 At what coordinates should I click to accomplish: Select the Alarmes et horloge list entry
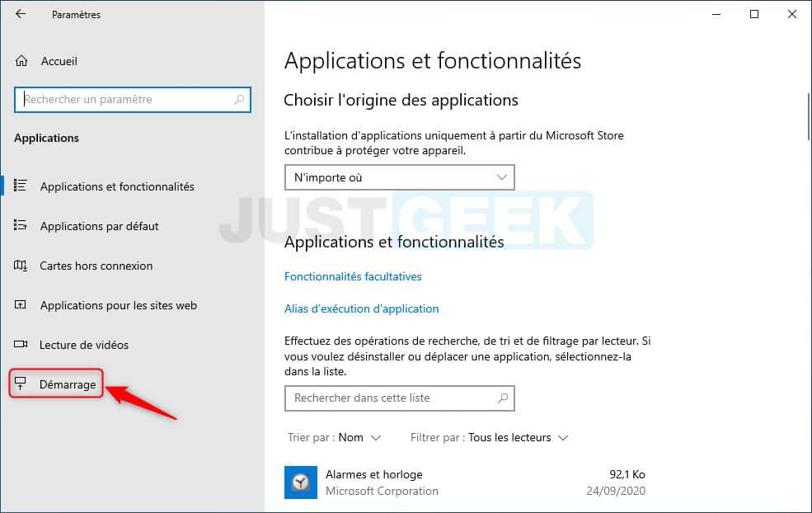point(466,482)
